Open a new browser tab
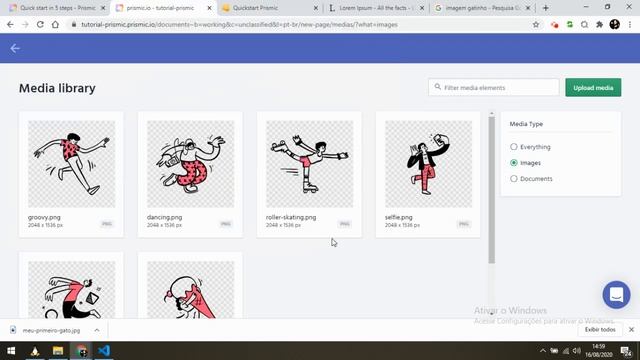Image resolution: width=640 pixels, height=360 pixels. point(546,8)
